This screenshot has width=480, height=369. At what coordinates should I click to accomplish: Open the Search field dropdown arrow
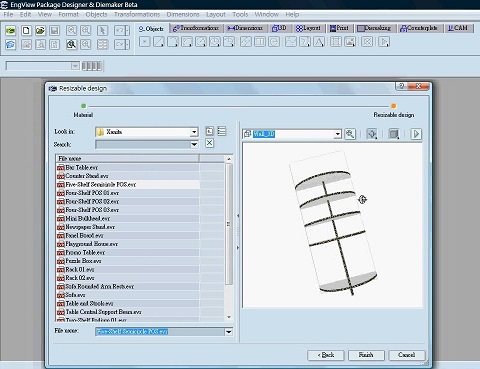click(x=194, y=145)
